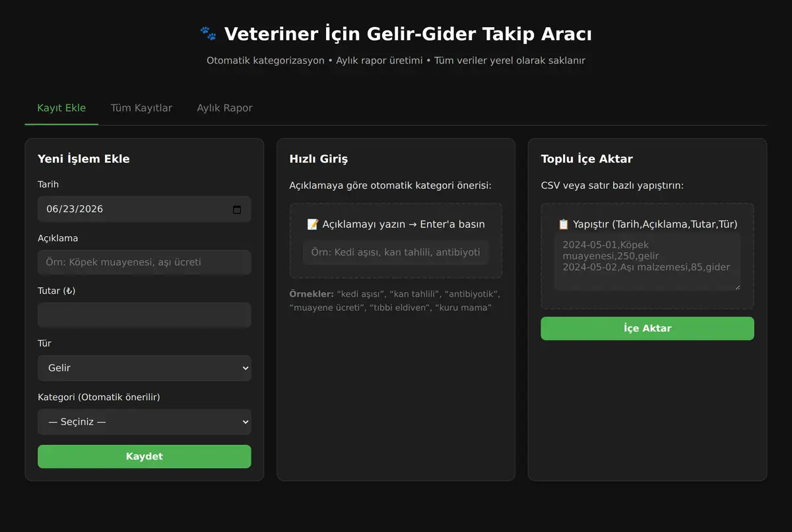Click the memo icon beside Açıklamayı yazın
Viewport: 792px width, 532px height.
313,224
